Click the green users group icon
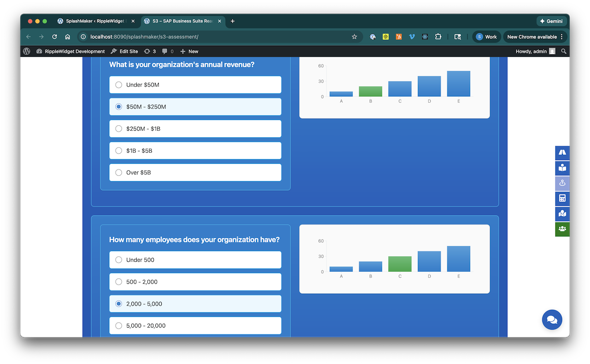The width and height of the screenshot is (590, 364). pos(562,229)
